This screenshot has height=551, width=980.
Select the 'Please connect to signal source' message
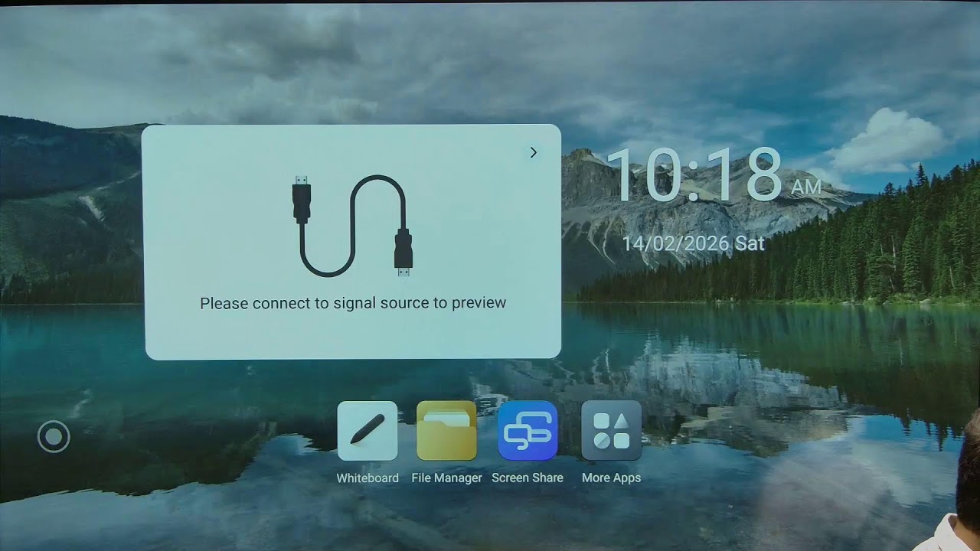pyautogui.click(x=353, y=303)
